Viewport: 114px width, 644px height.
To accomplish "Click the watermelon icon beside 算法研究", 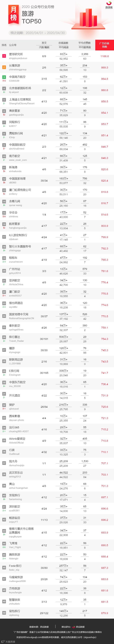I will coord(74,627).
